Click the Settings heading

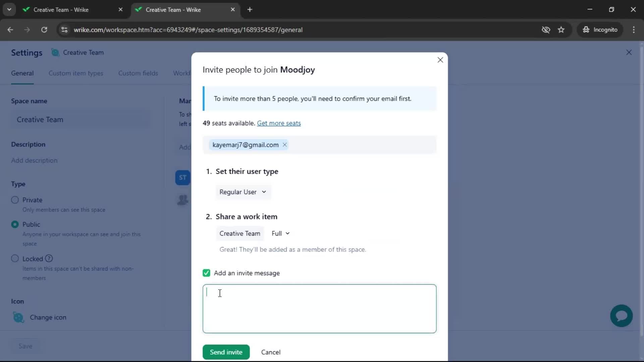point(27,53)
